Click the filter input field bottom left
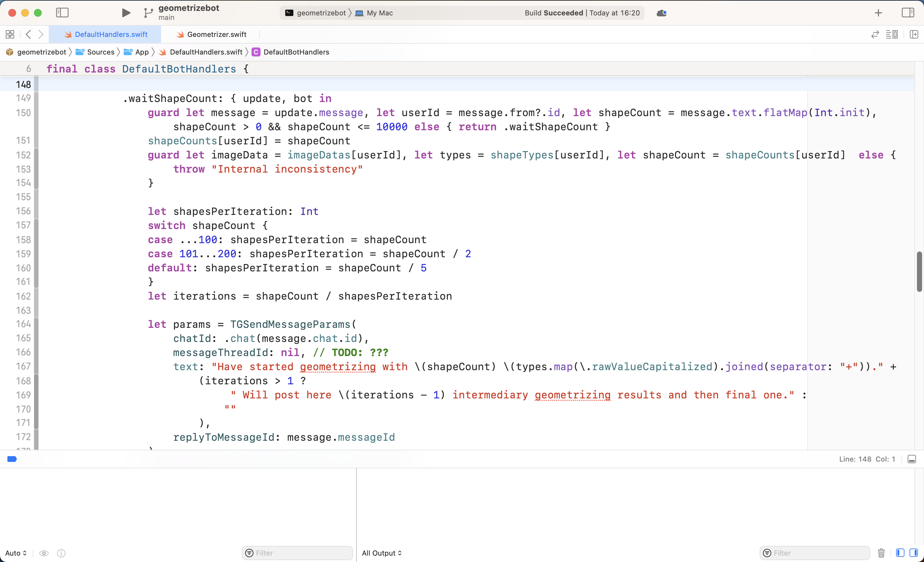 point(297,553)
